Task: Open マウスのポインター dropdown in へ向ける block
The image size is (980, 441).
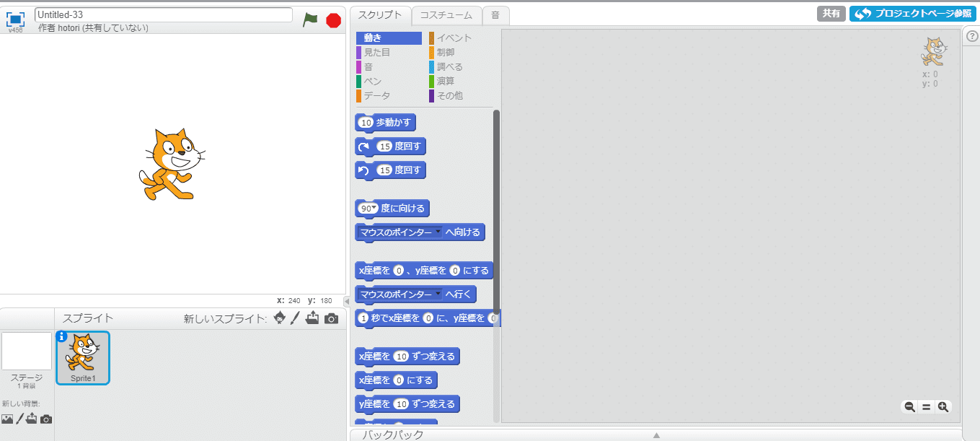Action: click(438, 232)
